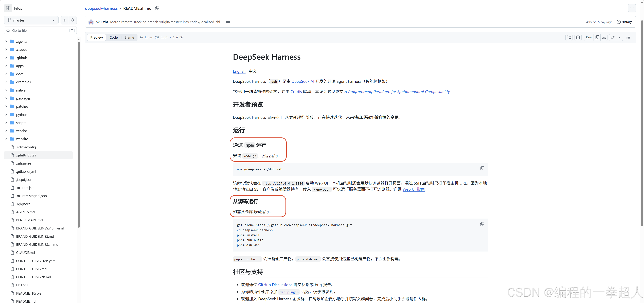Open .gitattributes file in tree
Viewport: 644px width, 303px height.
point(39,155)
